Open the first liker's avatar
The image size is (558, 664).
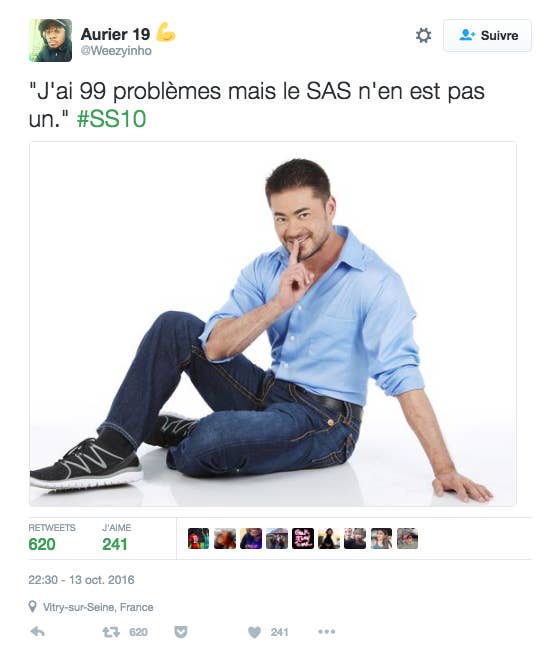point(199,538)
